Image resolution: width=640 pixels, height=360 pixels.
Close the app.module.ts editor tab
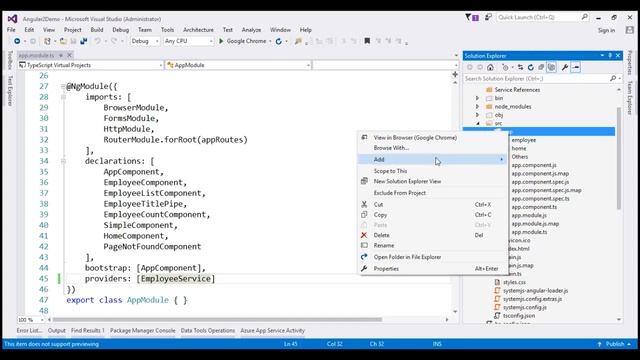69,55
